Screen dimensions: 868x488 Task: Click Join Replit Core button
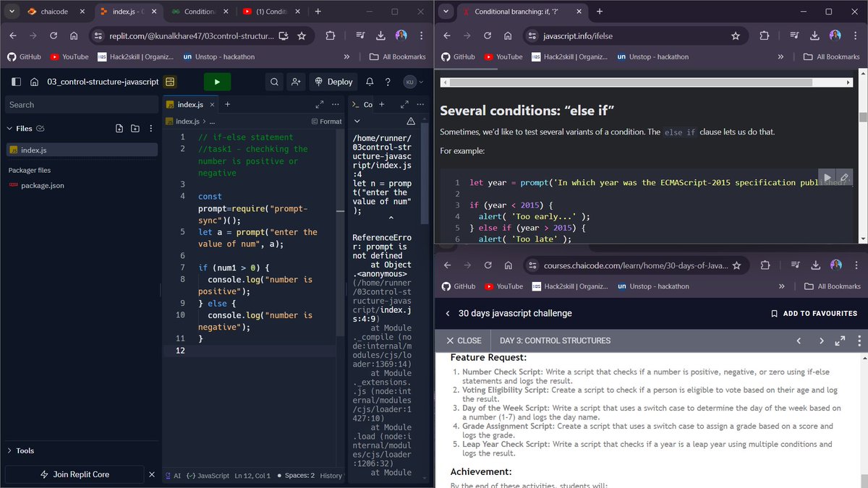(75, 474)
